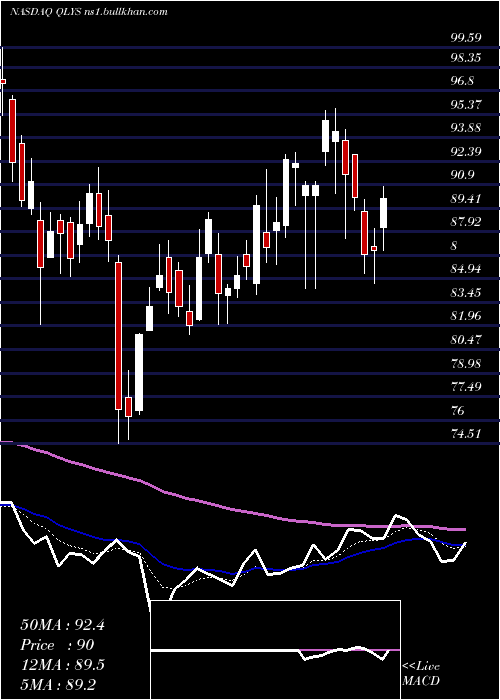Image resolution: width=500 pixels, height=700 pixels.
Task: Click the last white candlestick on the right
Action: (x=383, y=213)
